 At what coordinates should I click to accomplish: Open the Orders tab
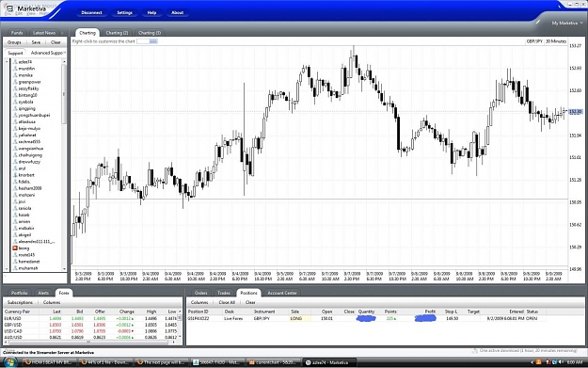(201, 293)
